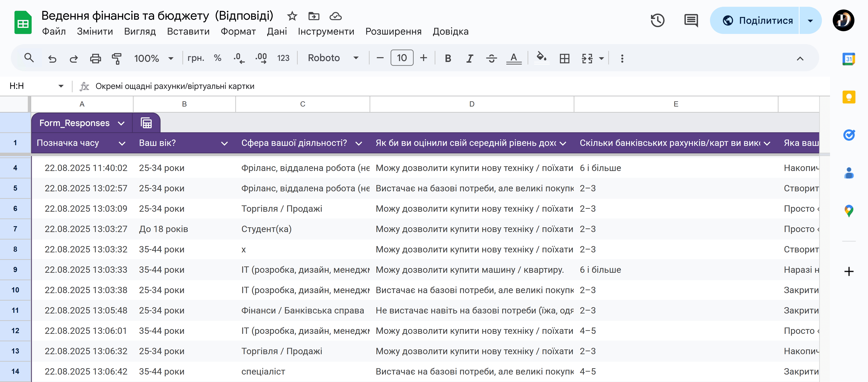
Task: Click the borders grid icon
Action: click(x=564, y=58)
